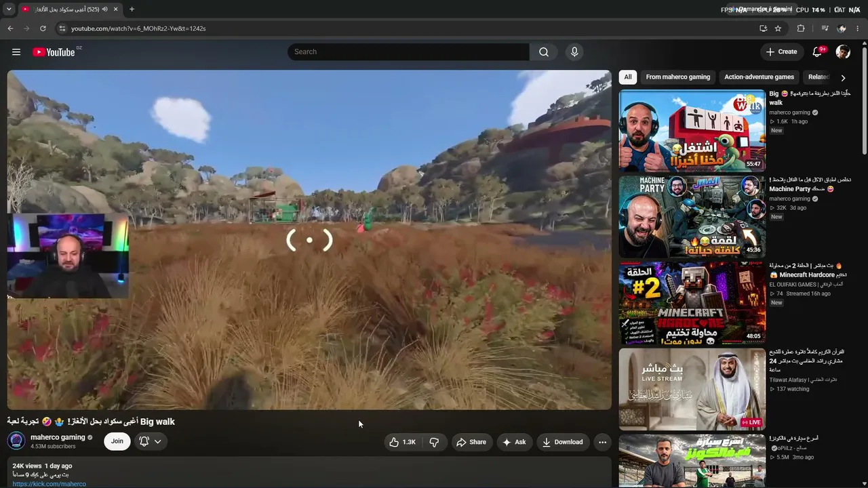Open the YouTube account avatar menu
This screenshot has width=868, height=488.
843,52
